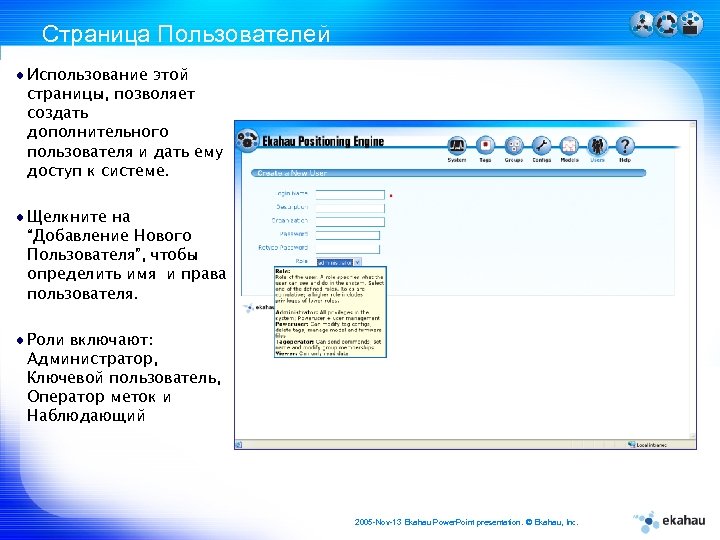Click the Ekahau Positioning Engine title text
Image resolution: width=720 pixels, height=540 pixels.
pos(323,141)
